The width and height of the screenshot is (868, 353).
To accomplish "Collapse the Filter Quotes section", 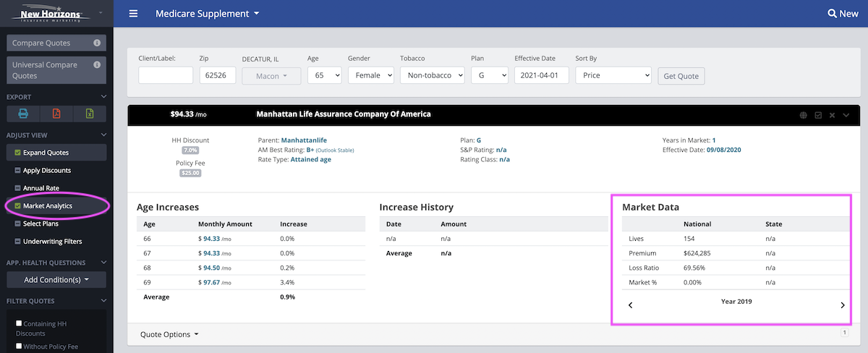I will 103,301.
